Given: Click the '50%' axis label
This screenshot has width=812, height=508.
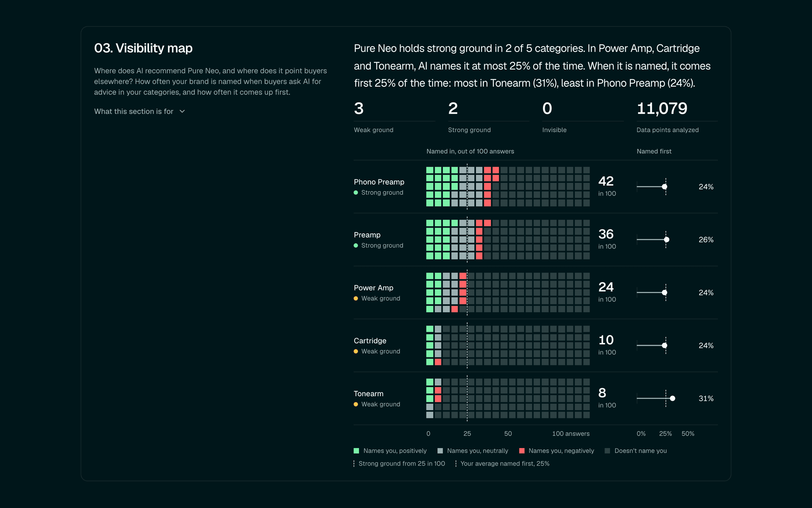Looking at the screenshot, I should click(x=688, y=433).
